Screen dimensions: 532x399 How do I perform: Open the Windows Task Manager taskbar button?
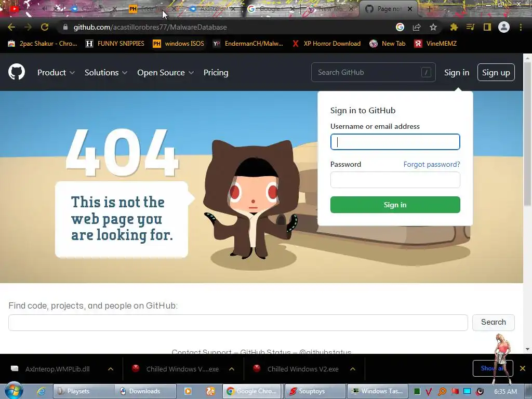coord(377,391)
